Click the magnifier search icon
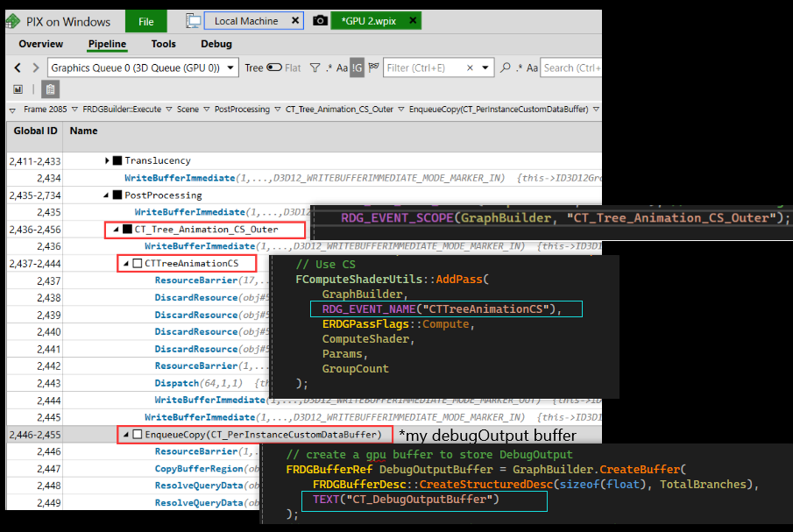 click(505, 67)
